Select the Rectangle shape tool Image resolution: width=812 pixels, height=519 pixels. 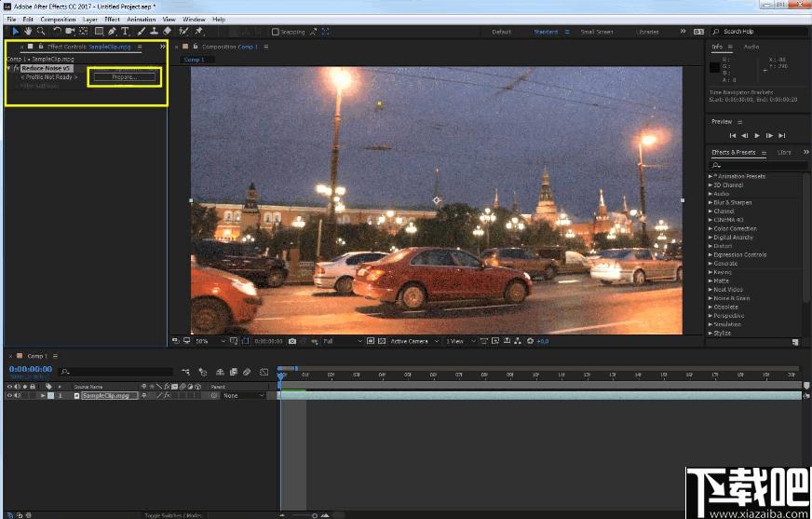pyautogui.click(x=99, y=32)
